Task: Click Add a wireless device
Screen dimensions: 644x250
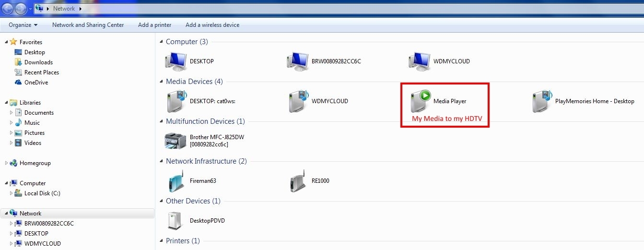Action: pos(212,25)
